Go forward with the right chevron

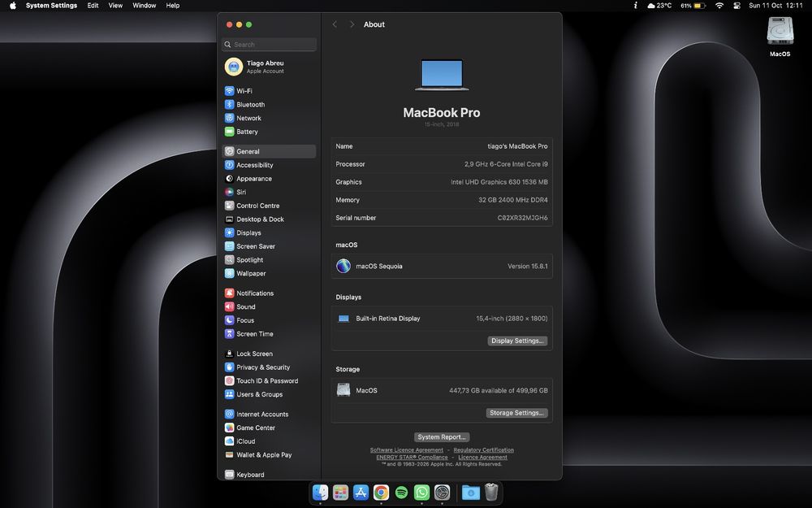click(x=352, y=24)
